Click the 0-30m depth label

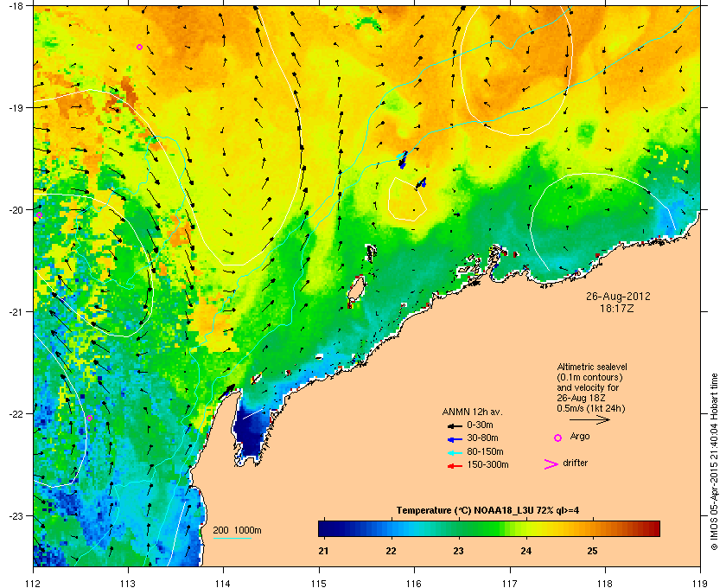click(480, 425)
